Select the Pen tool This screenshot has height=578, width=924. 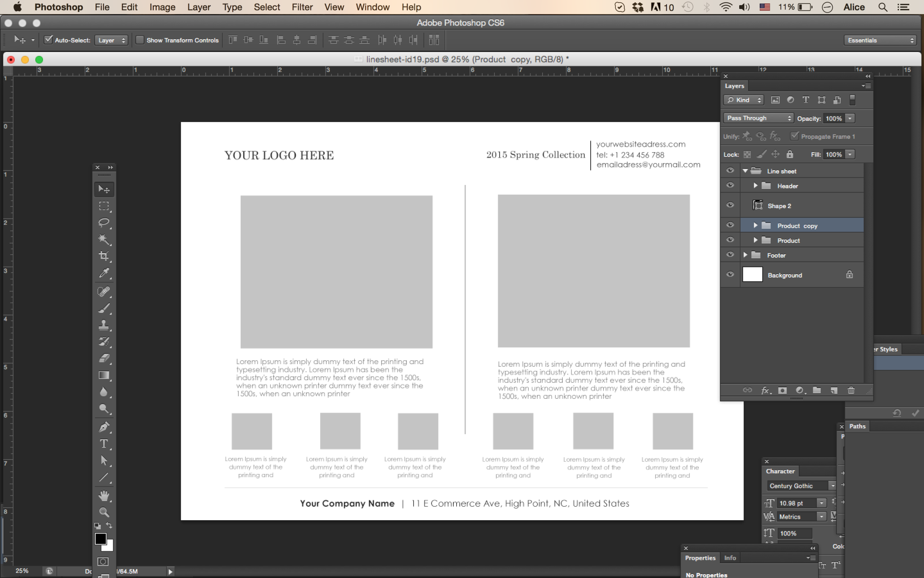[x=104, y=427]
